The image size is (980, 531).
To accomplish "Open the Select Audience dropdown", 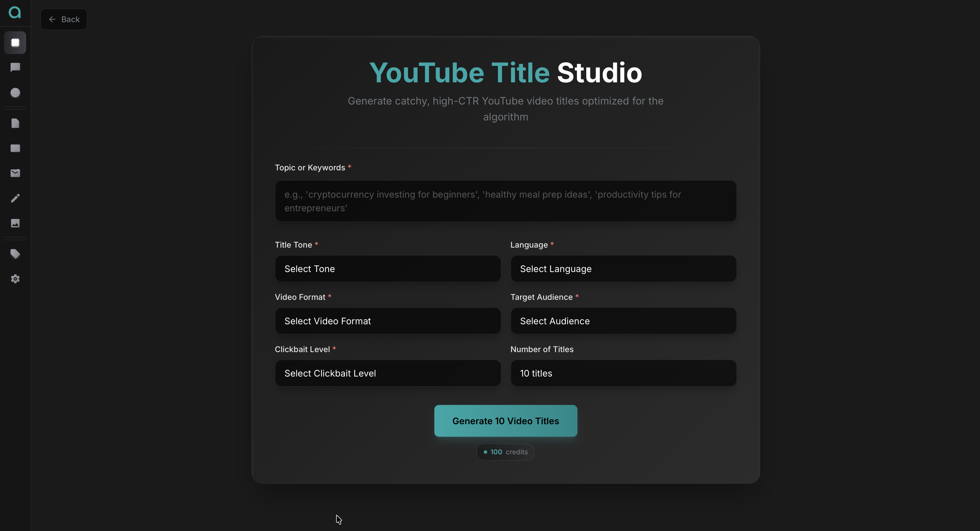I will 623,321.
